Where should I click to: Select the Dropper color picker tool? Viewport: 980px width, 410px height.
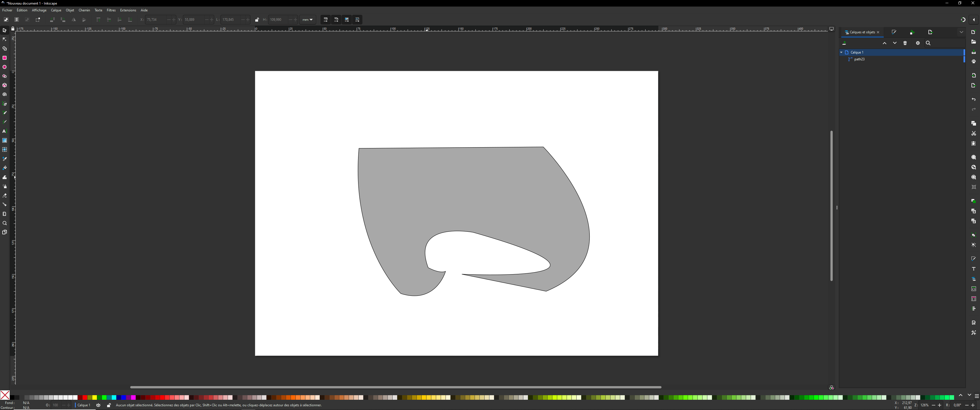tap(5, 159)
